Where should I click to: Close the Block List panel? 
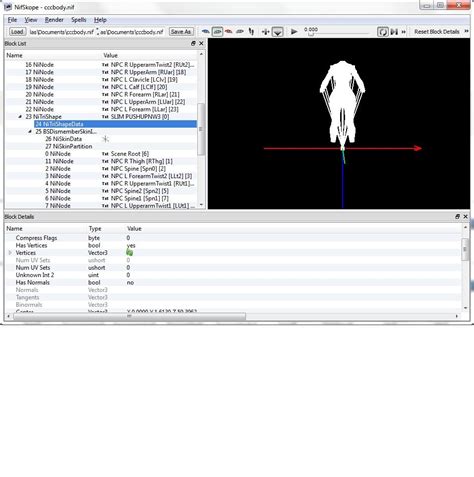[x=201, y=43]
